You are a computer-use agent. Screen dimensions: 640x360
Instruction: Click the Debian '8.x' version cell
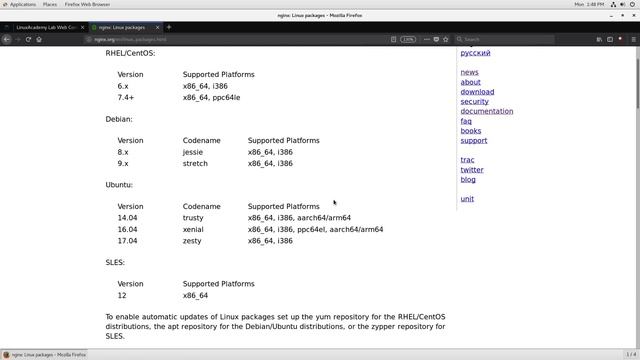point(123,152)
